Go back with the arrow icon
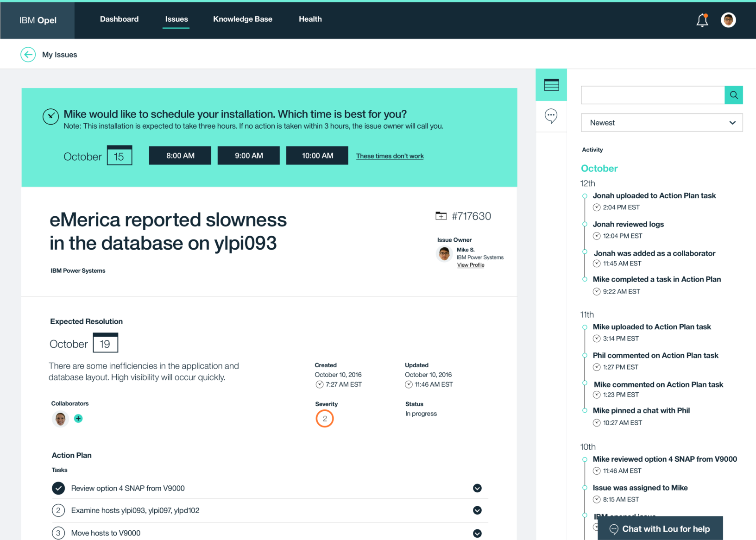 tap(28, 55)
